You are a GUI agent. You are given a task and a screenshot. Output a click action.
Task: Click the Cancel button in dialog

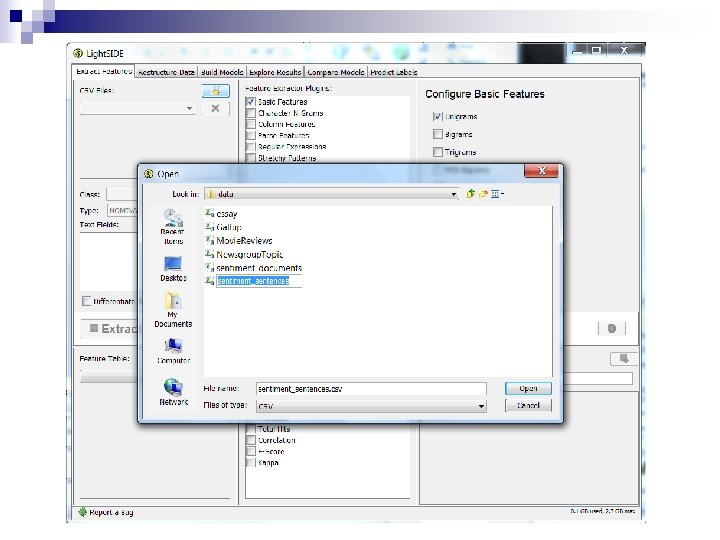point(528,405)
